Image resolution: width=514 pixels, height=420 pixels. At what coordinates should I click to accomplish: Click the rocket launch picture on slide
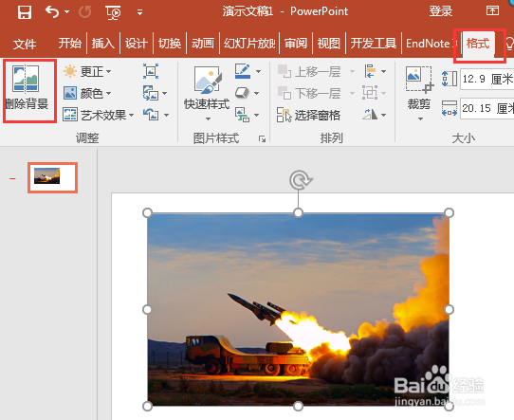[298, 310]
